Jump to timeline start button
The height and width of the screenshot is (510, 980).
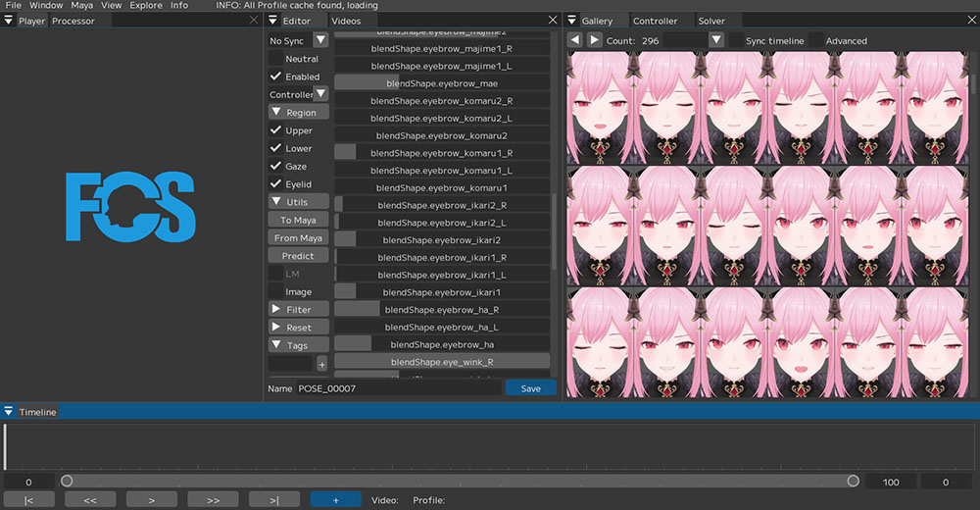pos(28,500)
